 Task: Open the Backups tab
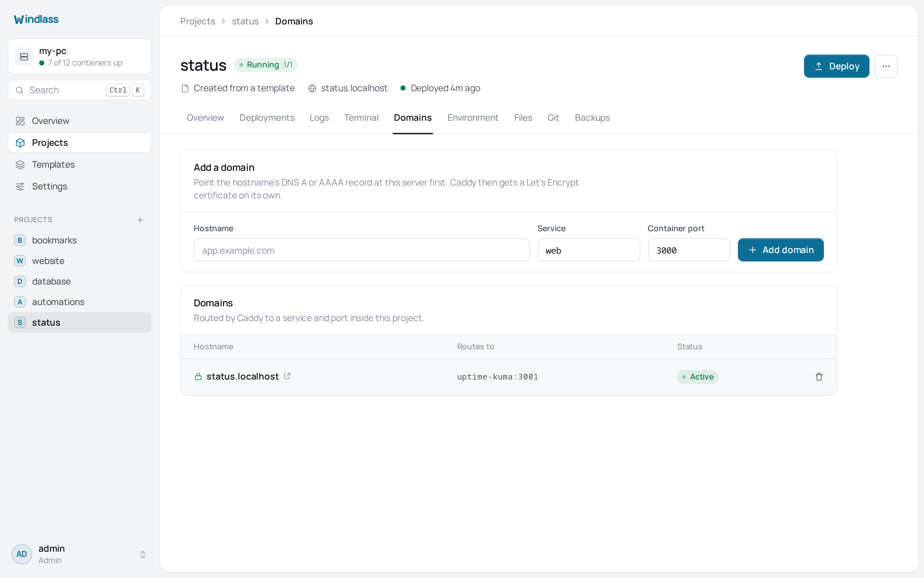(592, 118)
